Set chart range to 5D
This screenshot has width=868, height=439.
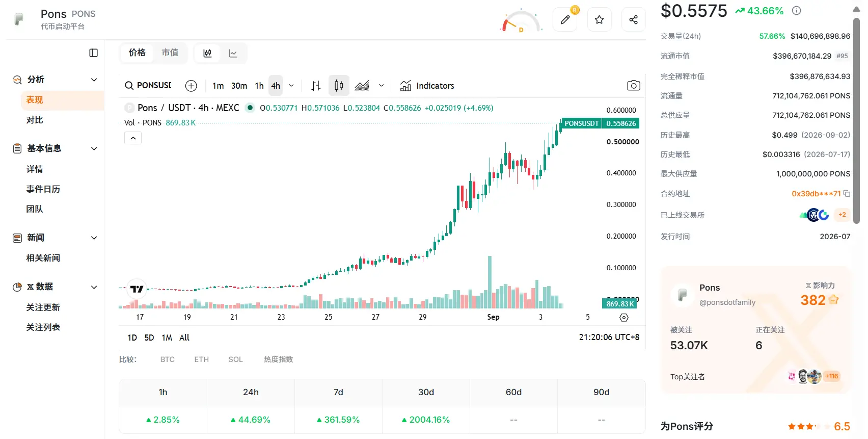(x=149, y=338)
